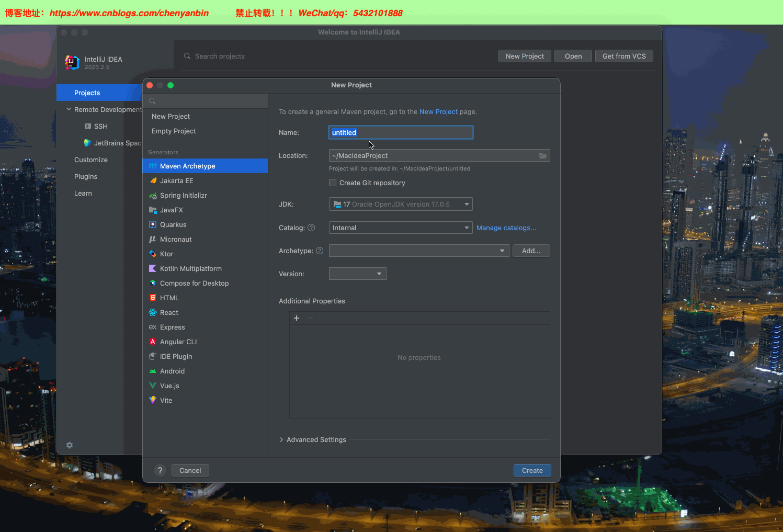Open Plugins in Welcome sidebar
The image size is (783, 532).
[86, 176]
